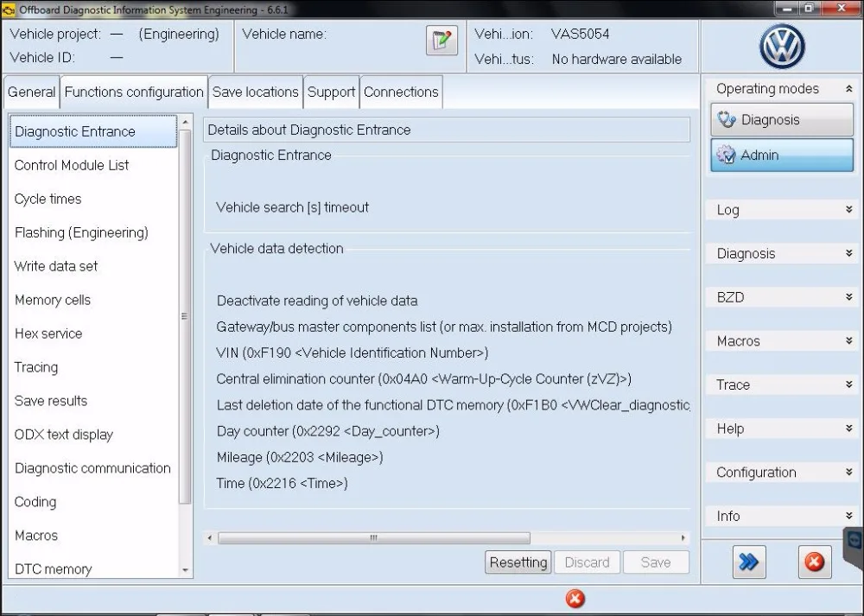Expand the Macros section in side panel
The height and width of the screenshot is (616, 864).
pyautogui.click(x=848, y=341)
